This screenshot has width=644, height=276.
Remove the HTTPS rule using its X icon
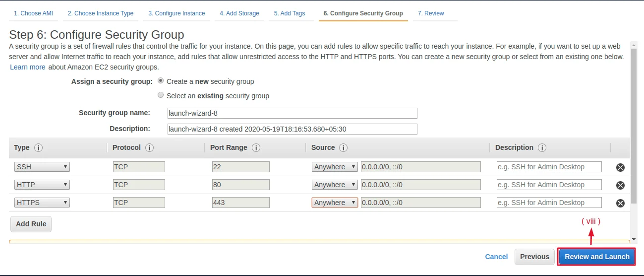pyautogui.click(x=620, y=203)
